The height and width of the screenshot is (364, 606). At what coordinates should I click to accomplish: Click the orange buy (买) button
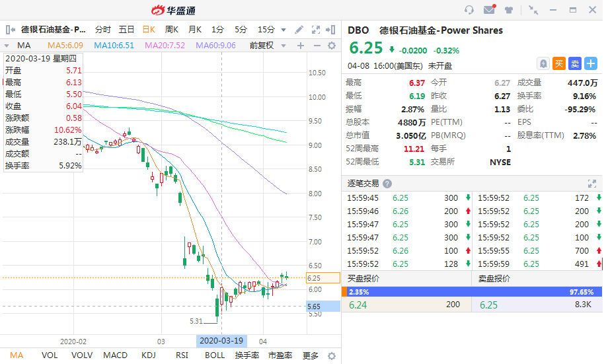click(559, 64)
